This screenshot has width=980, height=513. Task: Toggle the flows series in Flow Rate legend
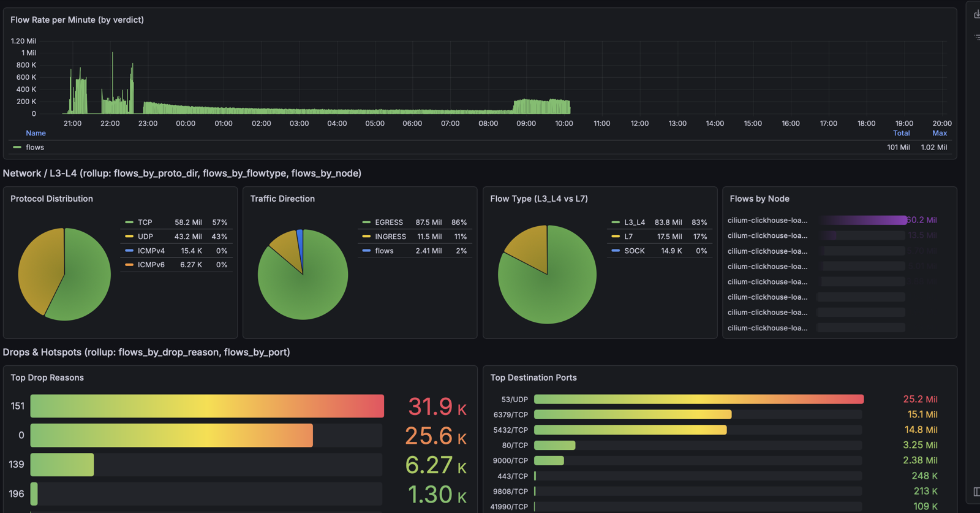click(35, 147)
